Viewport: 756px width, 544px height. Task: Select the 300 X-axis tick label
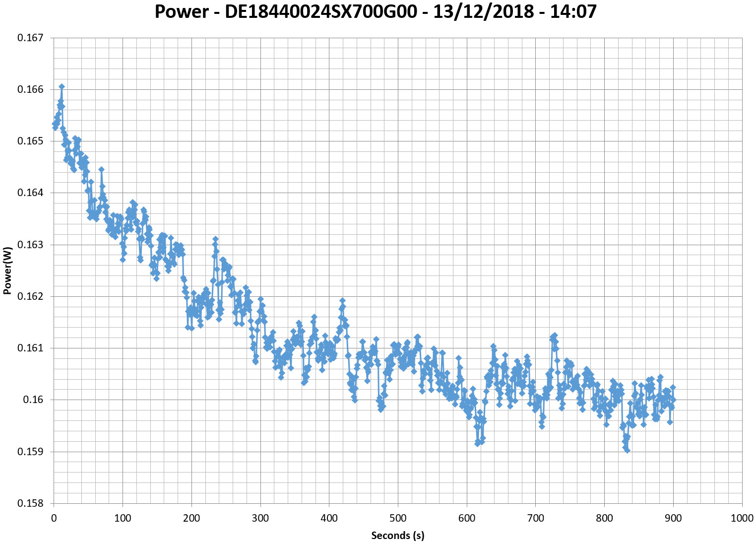[260, 519]
